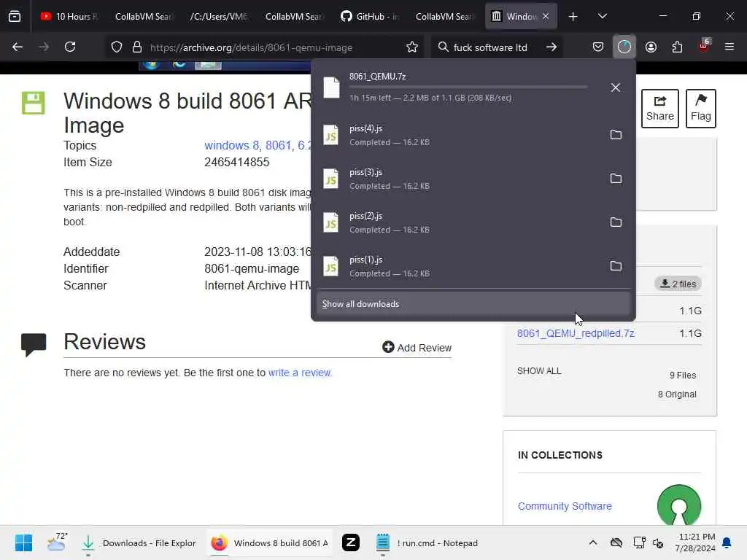This screenshot has height=560, width=747.
Task: Click the muted volume tray icon
Action: tap(658, 542)
